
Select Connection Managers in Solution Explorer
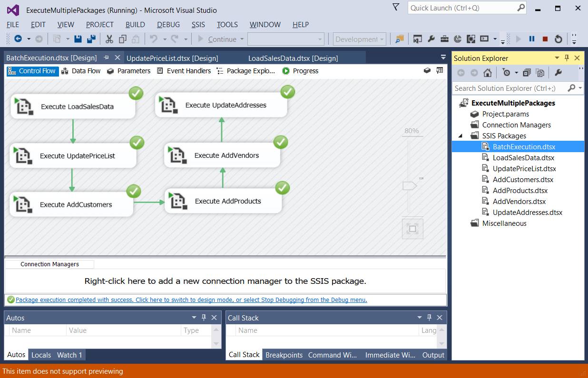516,125
